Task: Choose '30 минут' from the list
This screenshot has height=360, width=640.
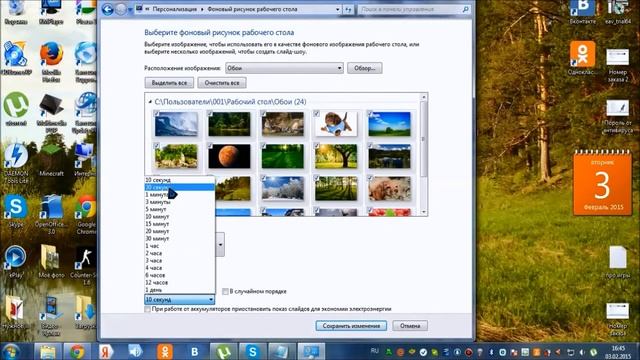Action: pos(180,239)
